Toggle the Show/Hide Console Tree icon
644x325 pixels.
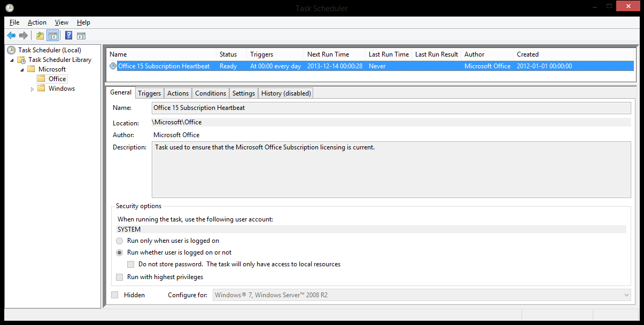pyautogui.click(x=52, y=36)
